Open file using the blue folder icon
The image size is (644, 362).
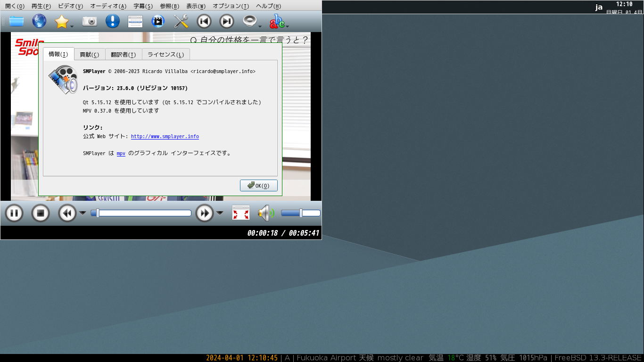[x=16, y=21]
